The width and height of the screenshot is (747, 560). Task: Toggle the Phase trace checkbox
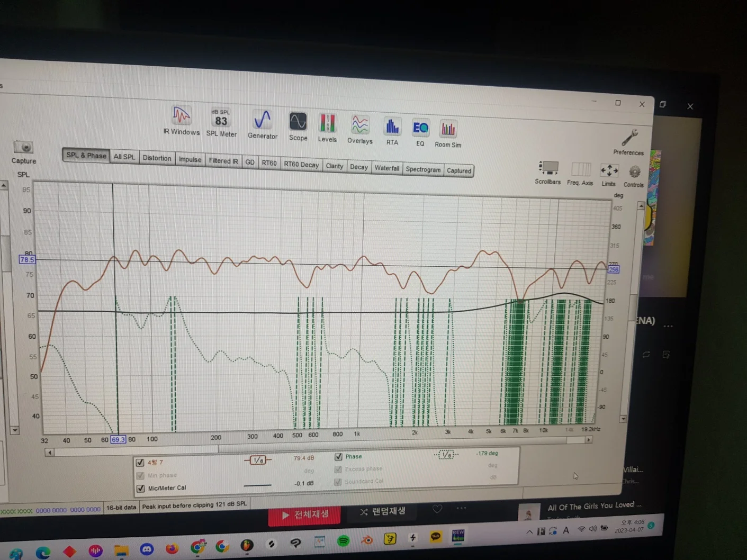click(338, 456)
